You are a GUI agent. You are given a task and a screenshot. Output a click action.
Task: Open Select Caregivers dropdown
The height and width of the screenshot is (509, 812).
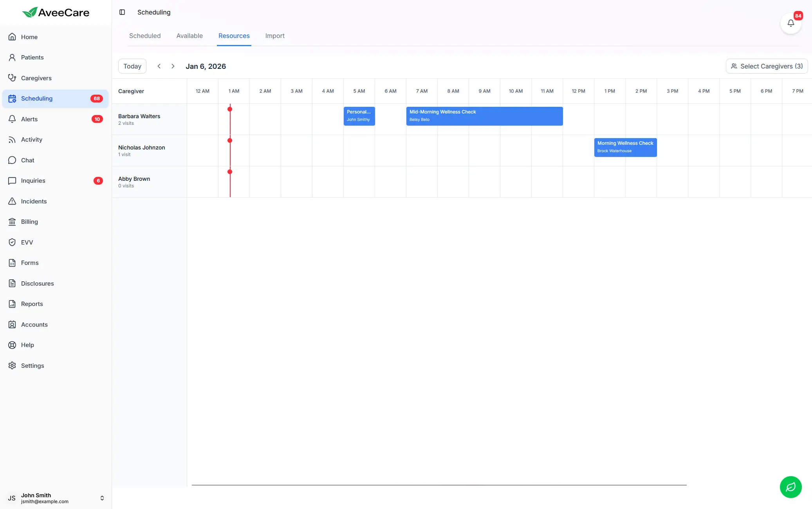pos(766,66)
